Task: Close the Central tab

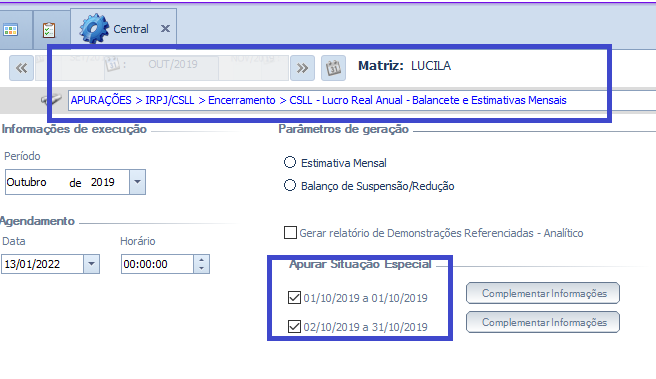Action: tap(165, 28)
